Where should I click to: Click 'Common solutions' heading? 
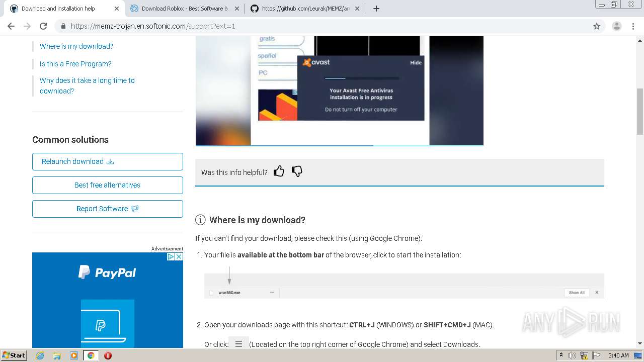click(x=70, y=140)
